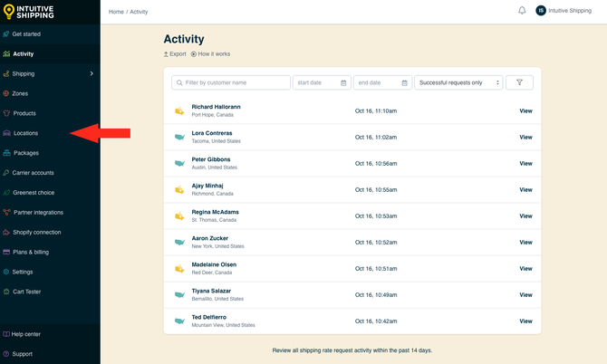Click the Carrier accounts key icon

pos(6,173)
